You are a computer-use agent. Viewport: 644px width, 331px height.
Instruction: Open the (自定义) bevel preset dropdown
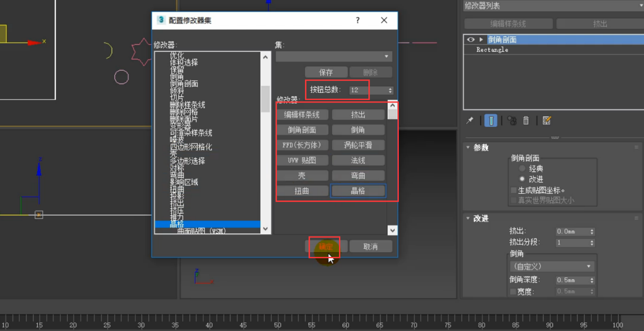552,266
